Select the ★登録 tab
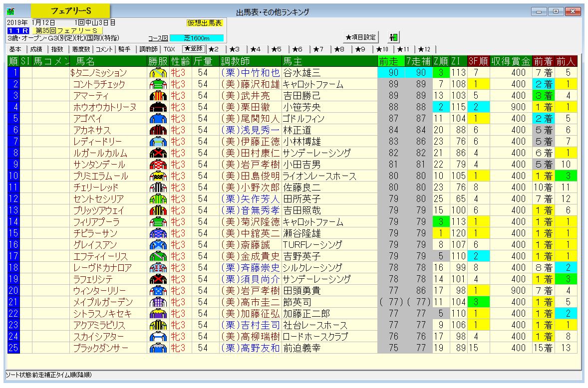588x388 pixels. click(194, 49)
